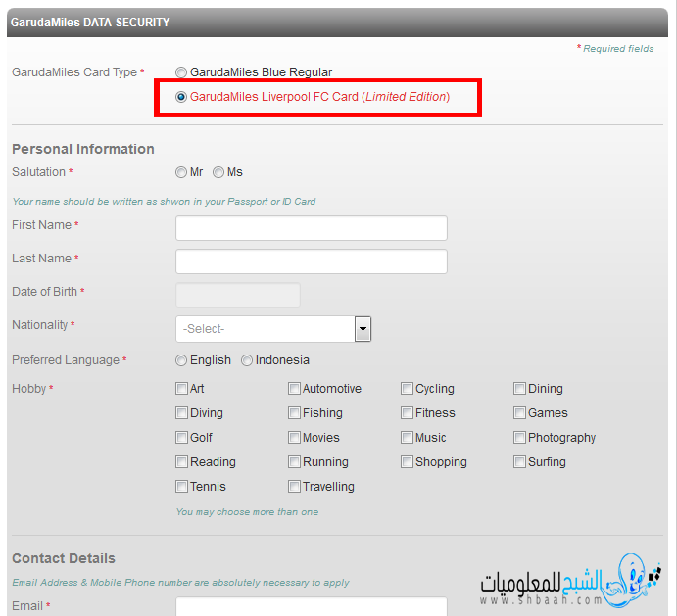Check the Automotive hobby checkbox
The width and height of the screenshot is (677, 616).
(x=295, y=389)
